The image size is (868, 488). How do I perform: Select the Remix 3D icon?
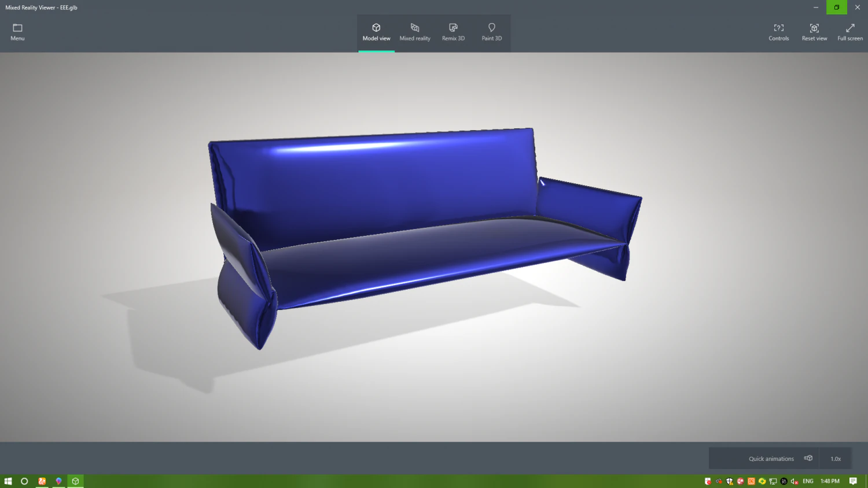(x=453, y=27)
